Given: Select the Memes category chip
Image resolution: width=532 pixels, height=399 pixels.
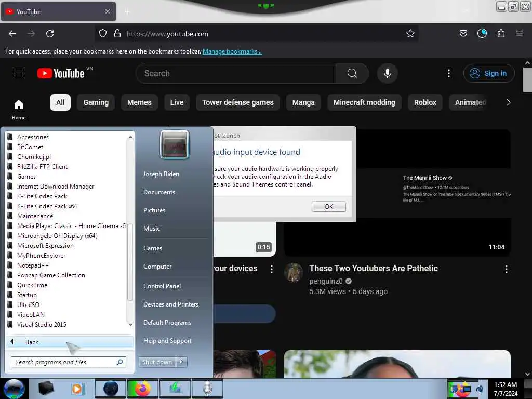Looking at the screenshot, I should 139,102.
